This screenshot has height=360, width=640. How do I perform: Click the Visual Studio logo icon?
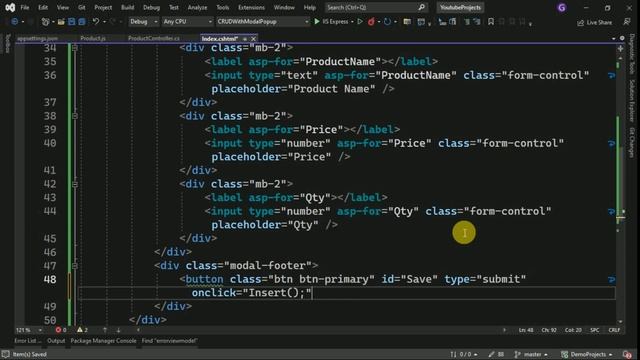pos(10,7)
